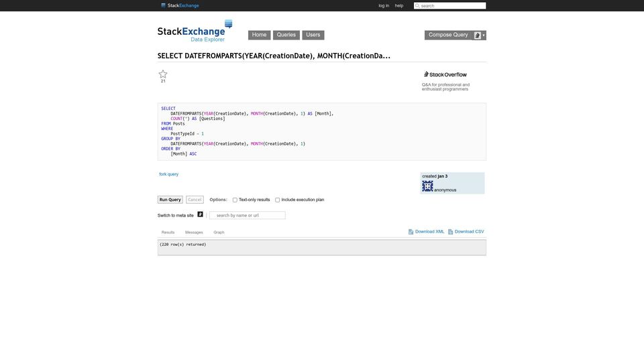This screenshot has height=362, width=644.
Task: Click the meta site icon
Action: (200, 215)
